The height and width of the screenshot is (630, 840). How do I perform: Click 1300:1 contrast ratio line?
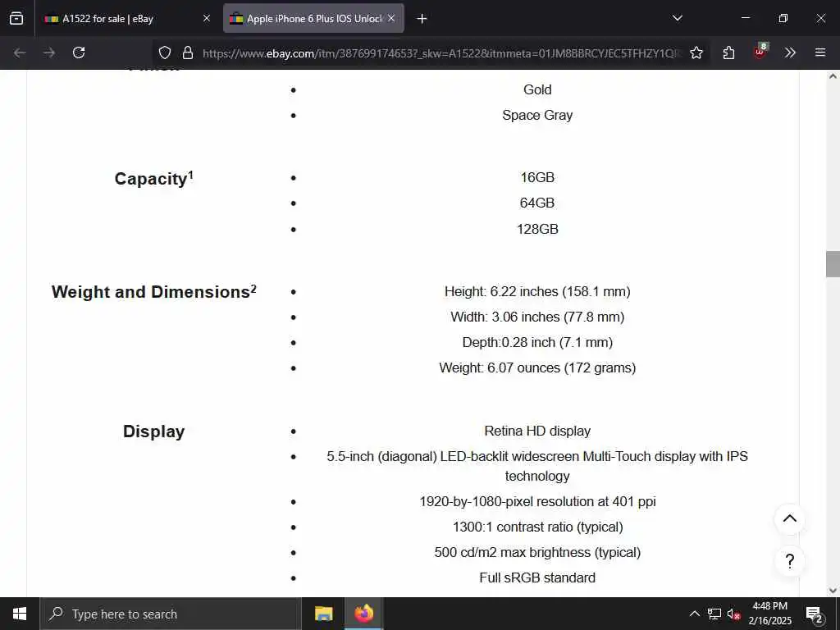tap(537, 527)
